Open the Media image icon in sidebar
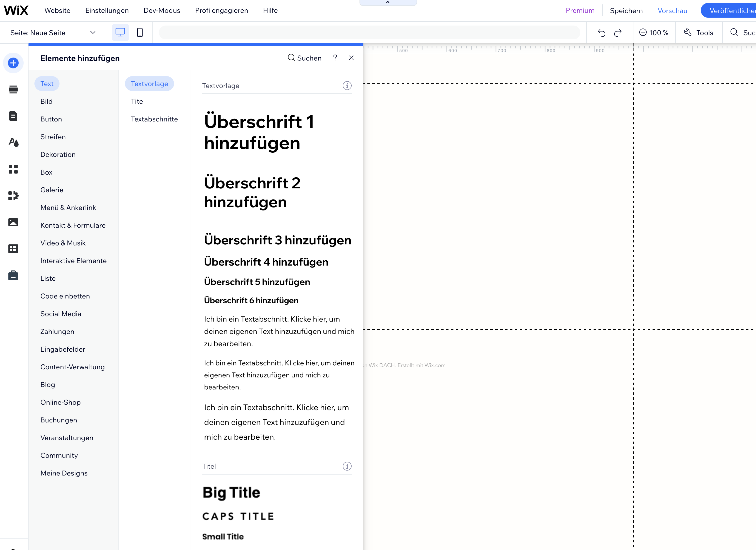 [x=13, y=222]
